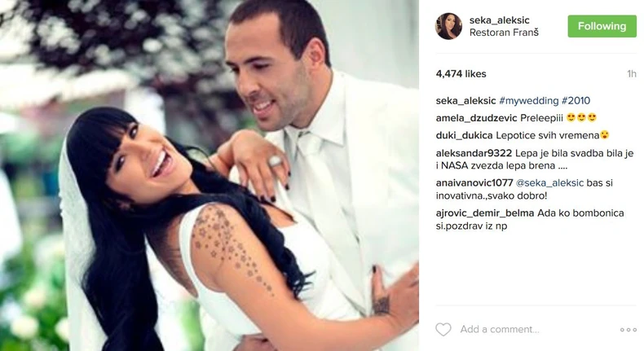The height and width of the screenshot is (351, 644).
Task: Click the #mywedding hashtag
Action: 529,101
